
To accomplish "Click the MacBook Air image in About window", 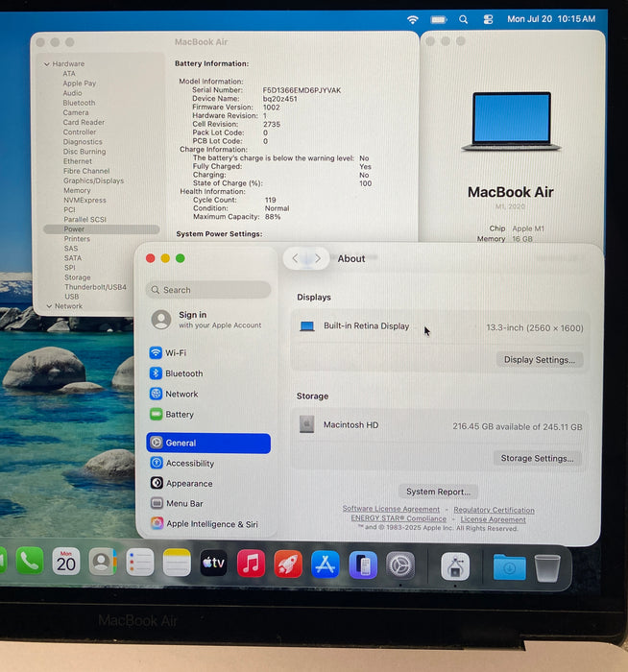I will pos(511,121).
